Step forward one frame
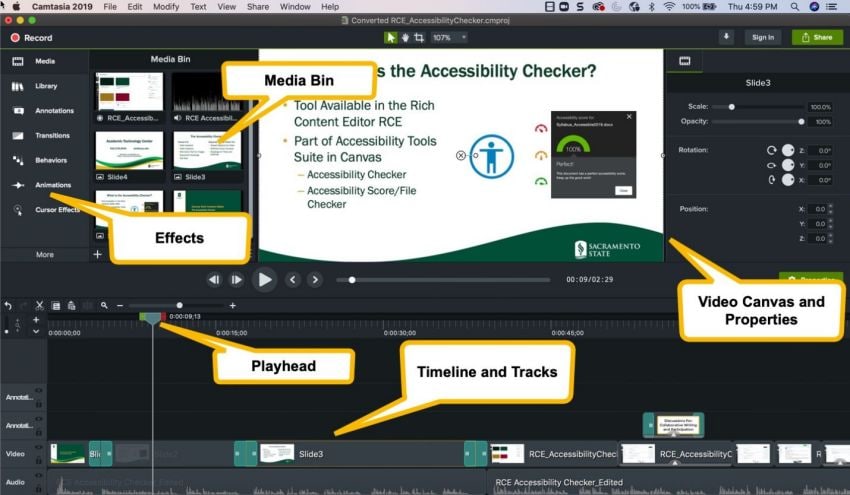 236,280
